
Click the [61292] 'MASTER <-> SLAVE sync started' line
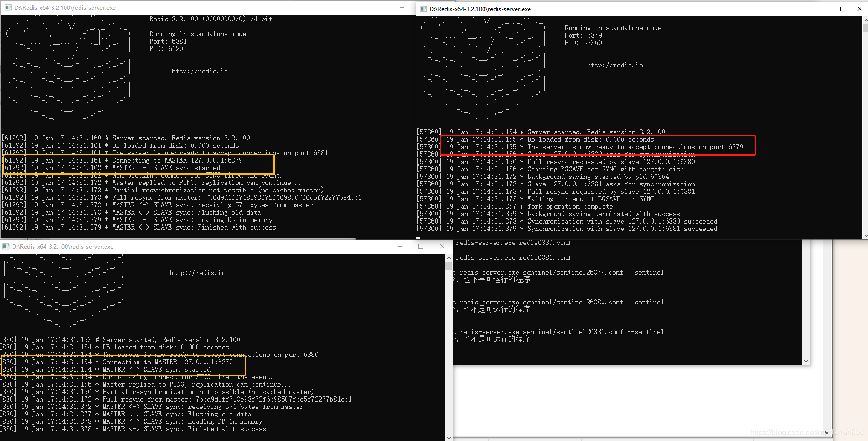pos(112,168)
